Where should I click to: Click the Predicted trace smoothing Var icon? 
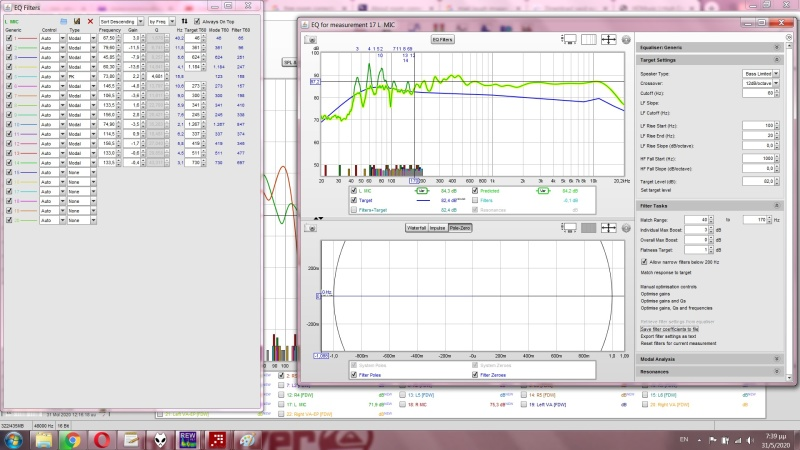pos(543,191)
